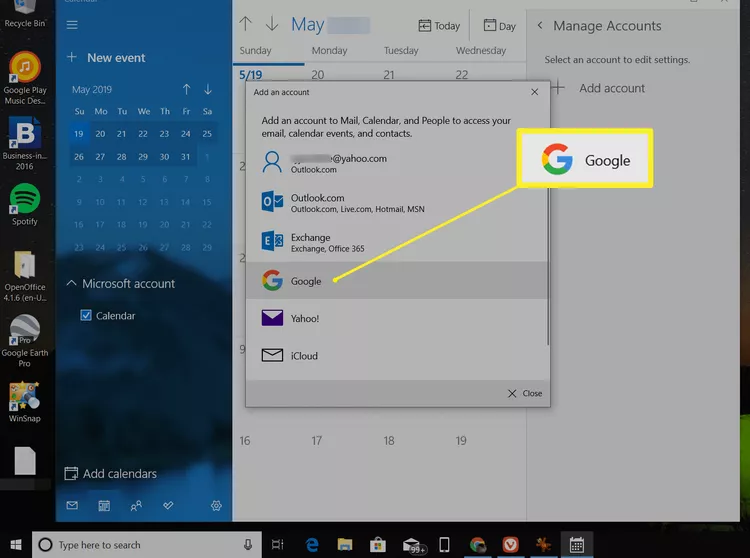Click Add account in Manage Accounts

(598, 88)
